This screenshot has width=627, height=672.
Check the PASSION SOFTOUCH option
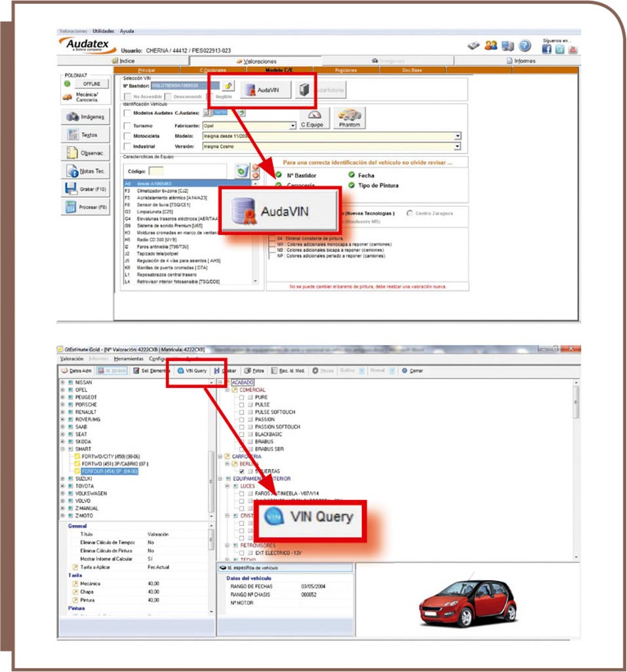click(x=241, y=427)
